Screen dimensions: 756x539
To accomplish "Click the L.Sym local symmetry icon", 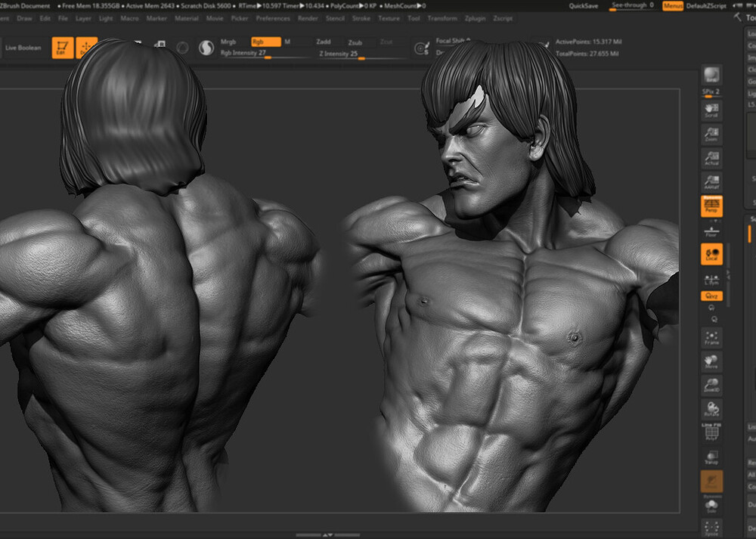I will click(711, 279).
